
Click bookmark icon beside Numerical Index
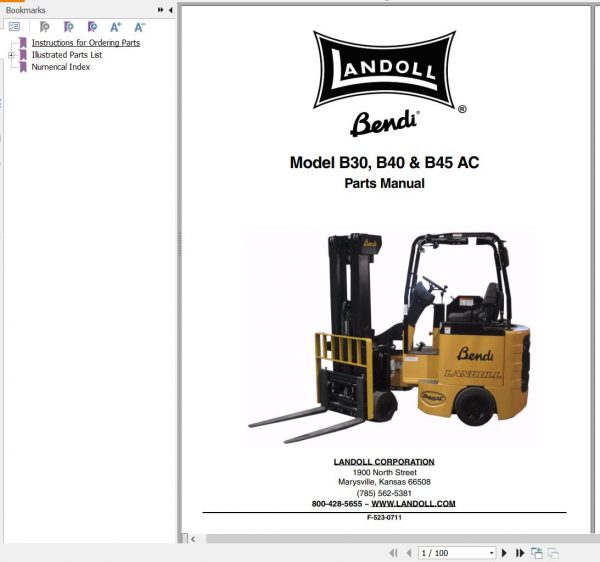23,67
